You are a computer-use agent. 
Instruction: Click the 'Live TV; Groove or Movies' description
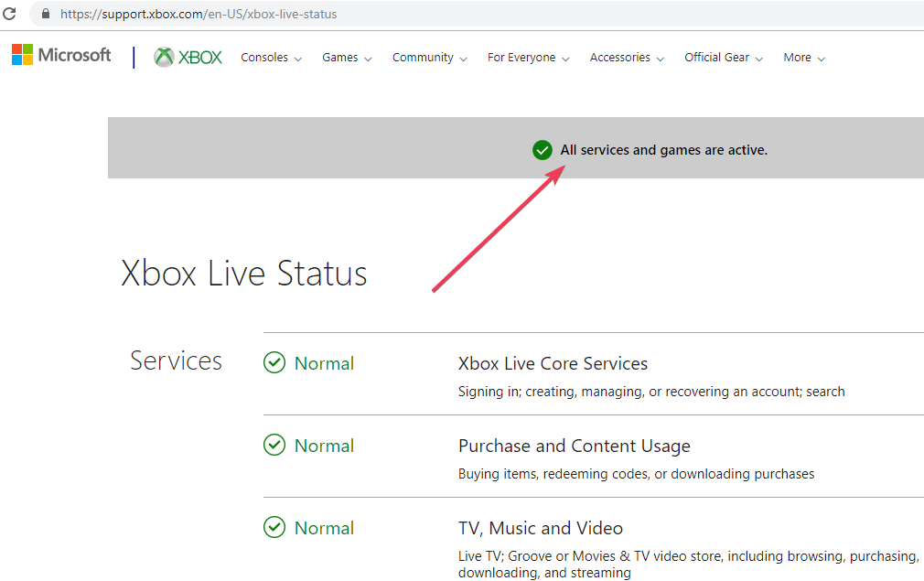pyautogui.click(x=688, y=565)
